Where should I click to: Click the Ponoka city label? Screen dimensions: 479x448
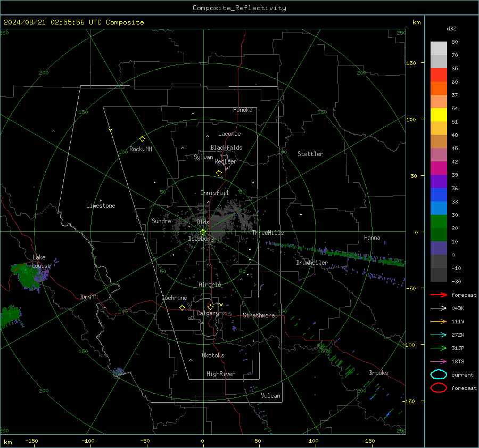coord(243,110)
